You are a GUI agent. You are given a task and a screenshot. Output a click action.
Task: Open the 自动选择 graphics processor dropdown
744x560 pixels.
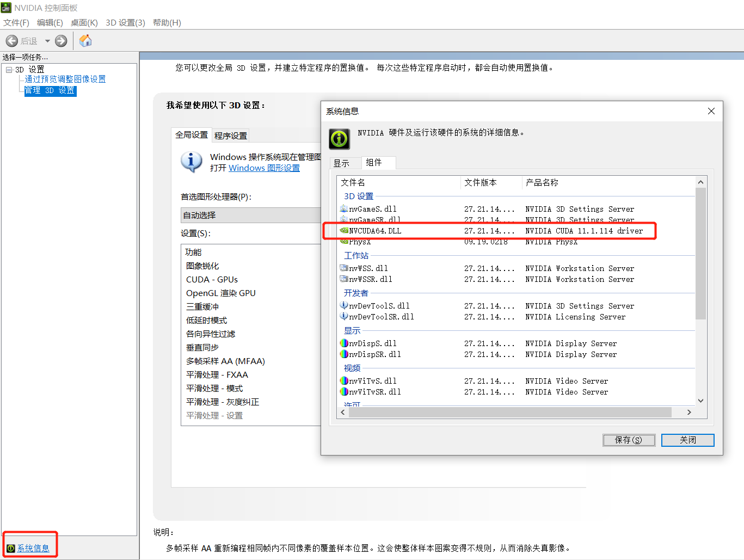click(x=251, y=215)
